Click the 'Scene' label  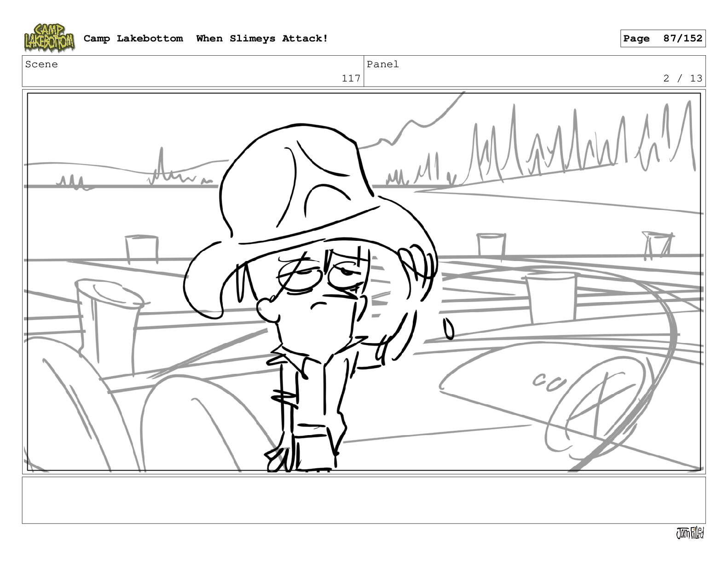(x=41, y=64)
